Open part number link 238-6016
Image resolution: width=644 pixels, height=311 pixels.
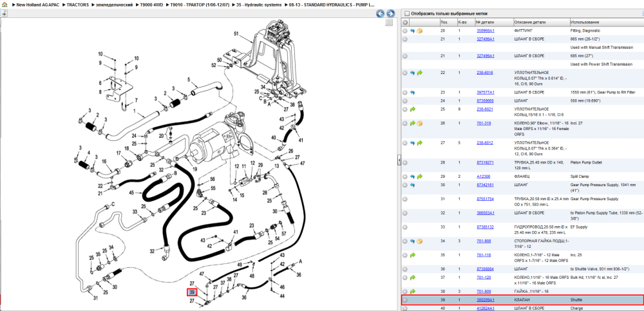point(485,73)
